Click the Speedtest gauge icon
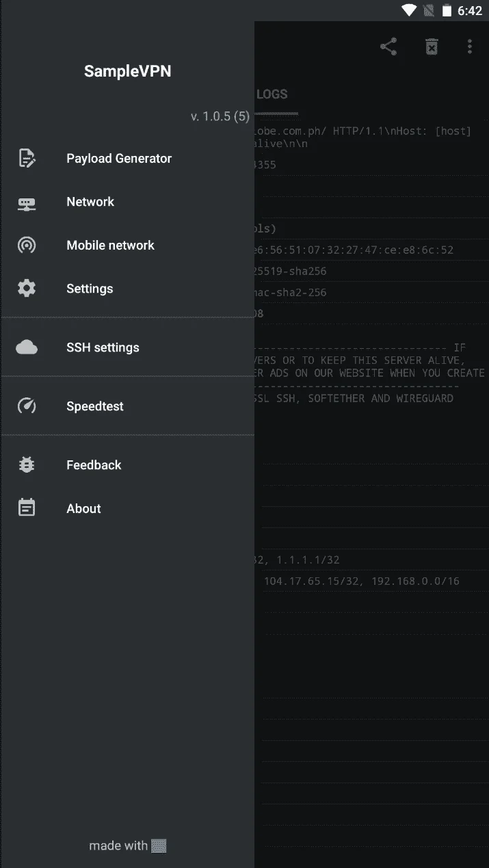The height and width of the screenshot is (868, 489). 27,406
